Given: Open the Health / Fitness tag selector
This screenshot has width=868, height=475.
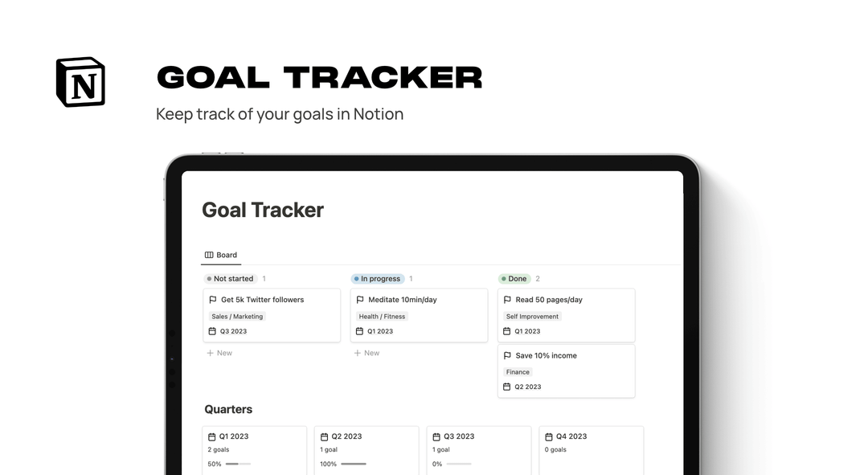Looking at the screenshot, I should click(x=381, y=316).
